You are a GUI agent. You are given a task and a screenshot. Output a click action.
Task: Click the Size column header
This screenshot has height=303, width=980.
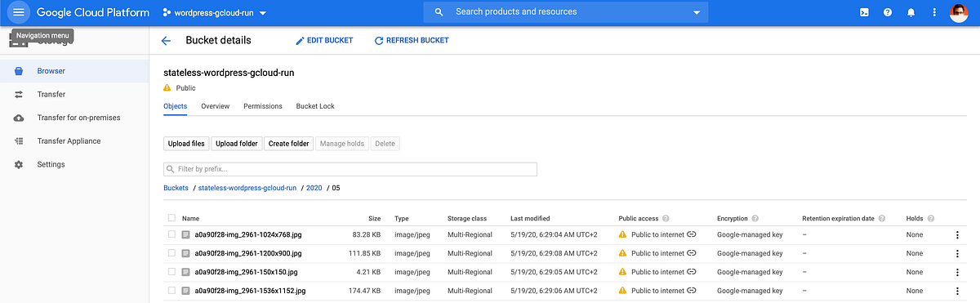pos(375,219)
